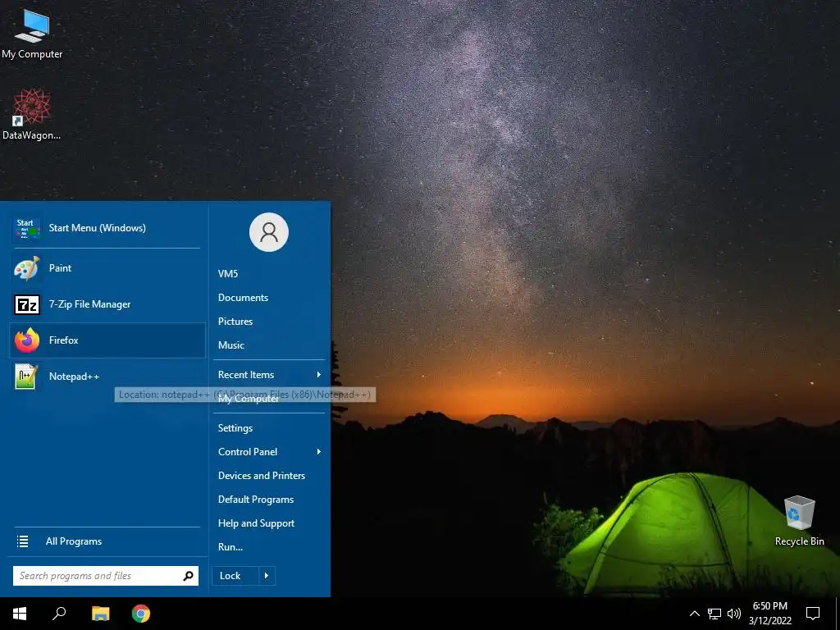This screenshot has width=840, height=630.
Task: Click the Start Menu (Windows) icon
Action: (x=27, y=228)
